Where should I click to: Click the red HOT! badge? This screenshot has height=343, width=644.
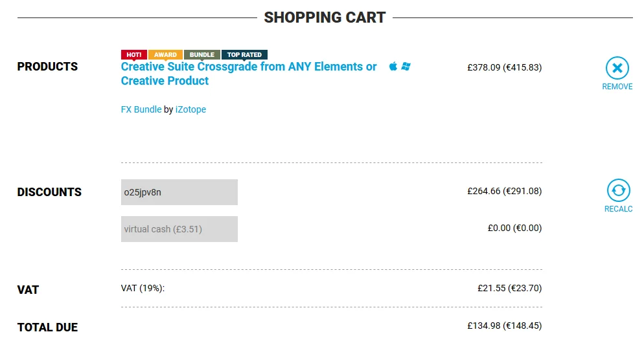coord(134,55)
